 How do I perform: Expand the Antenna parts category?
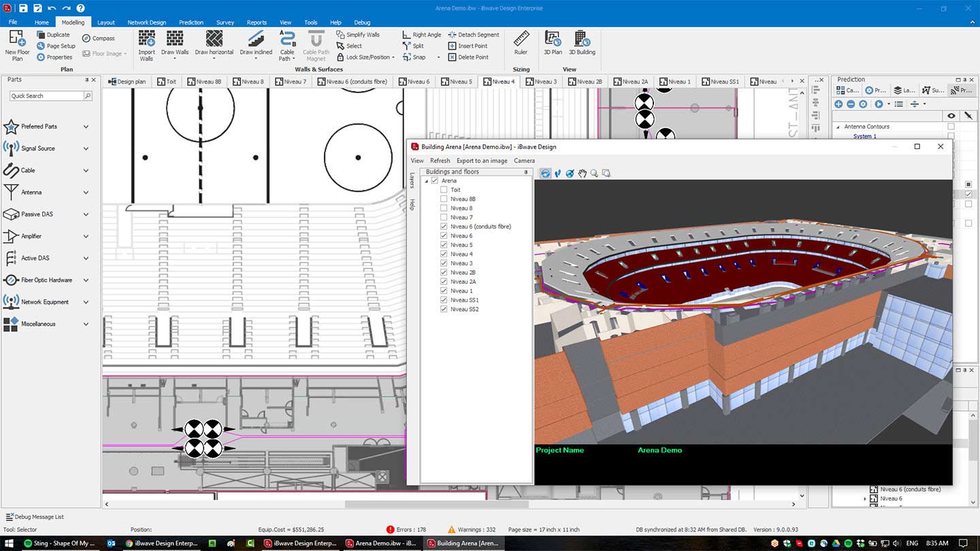(86, 193)
